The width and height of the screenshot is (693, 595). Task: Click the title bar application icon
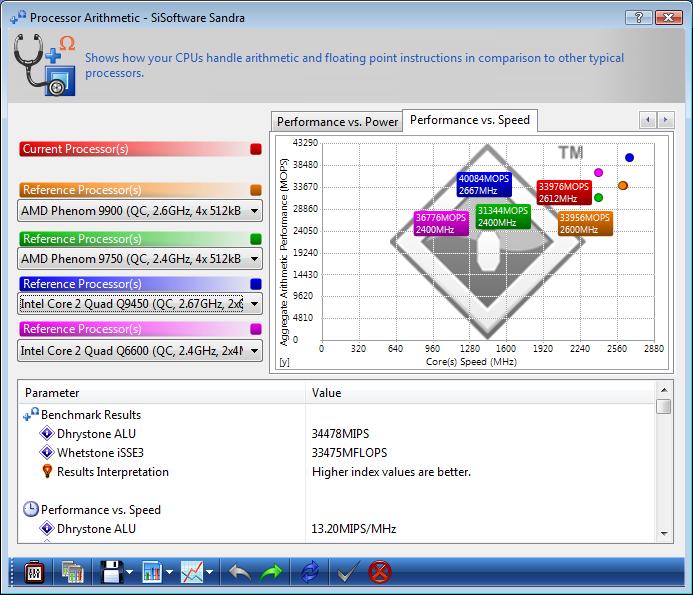click(x=19, y=17)
